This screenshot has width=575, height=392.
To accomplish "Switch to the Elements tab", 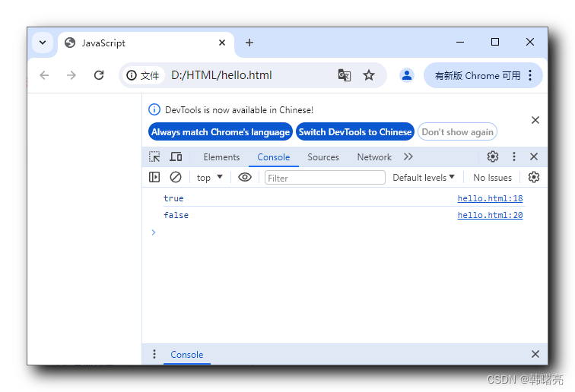I will (221, 157).
